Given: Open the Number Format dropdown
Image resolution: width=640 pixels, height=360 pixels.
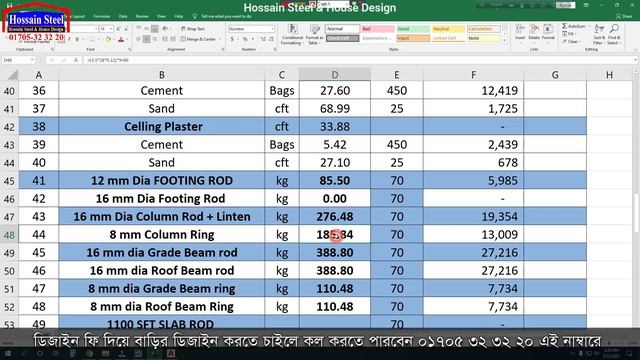Looking at the screenshot, I should pos(272,29).
